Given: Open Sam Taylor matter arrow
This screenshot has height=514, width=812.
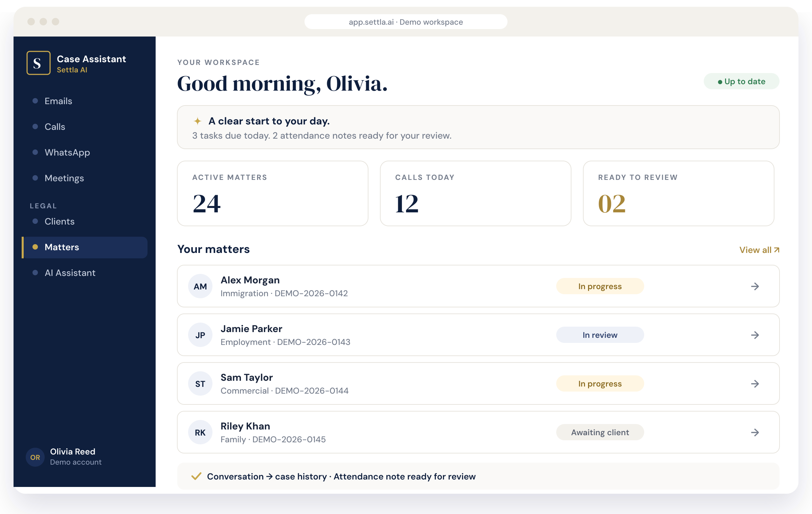Looking at the screenshot, I should coord(755,384).
